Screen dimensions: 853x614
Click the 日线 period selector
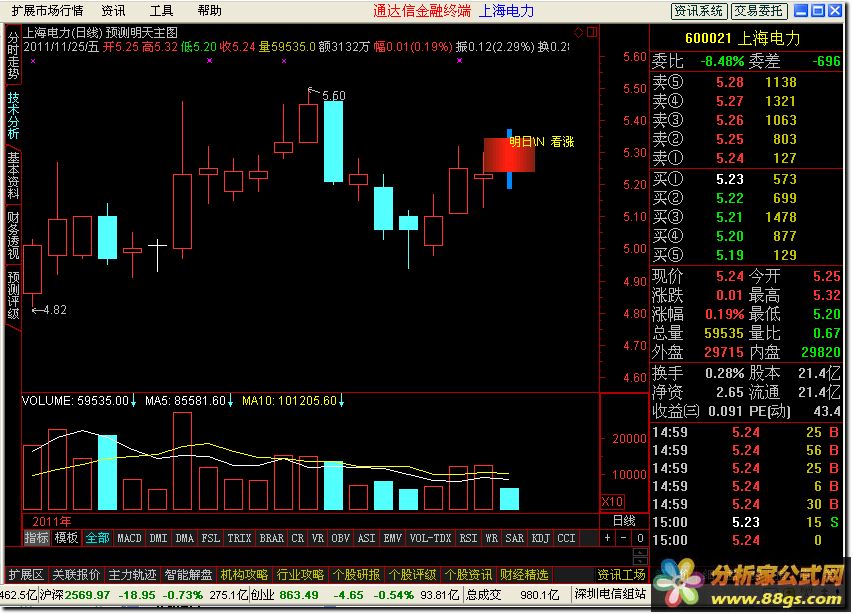pyautogui.click(x=624, y=521)
